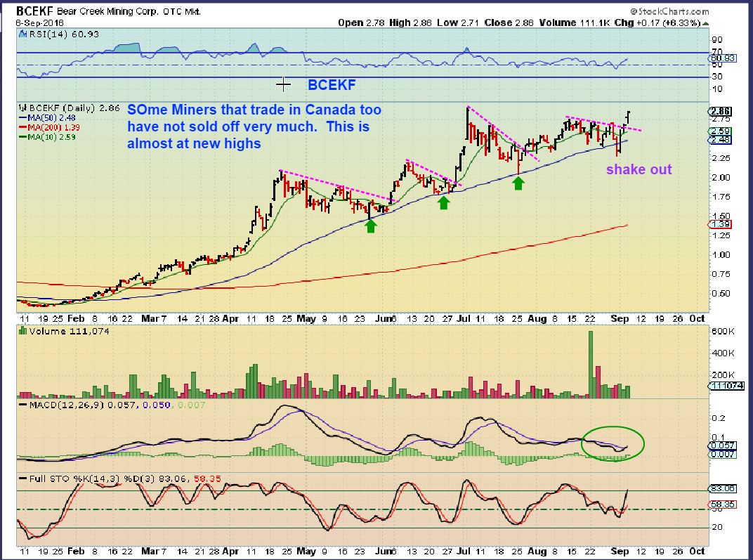Click the 'MA(200) 1.39' legend entry
Viewport: 753px width, 560px height.
click(49, 127)
